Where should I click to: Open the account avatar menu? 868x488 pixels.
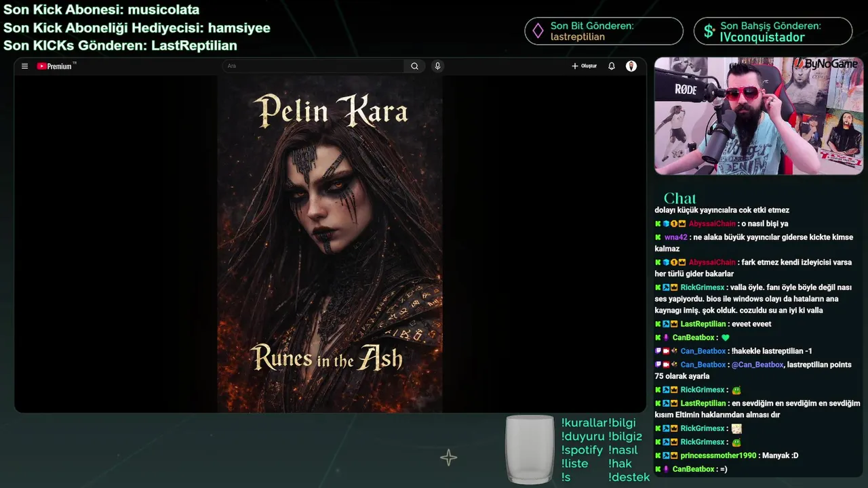tap(631, 66)
